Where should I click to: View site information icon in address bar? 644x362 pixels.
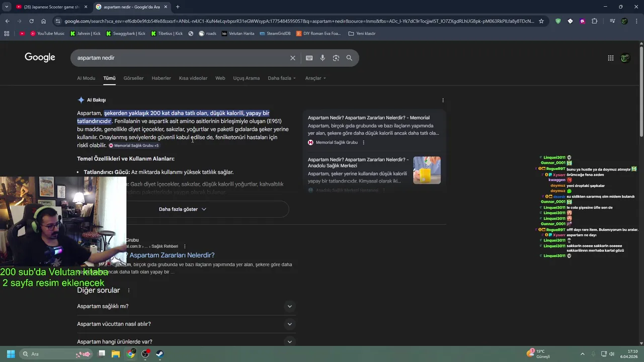58,21
